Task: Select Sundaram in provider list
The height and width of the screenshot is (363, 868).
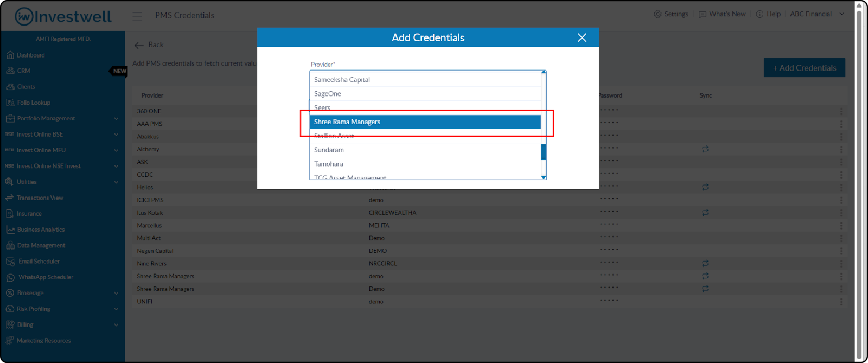Action: 425,150
